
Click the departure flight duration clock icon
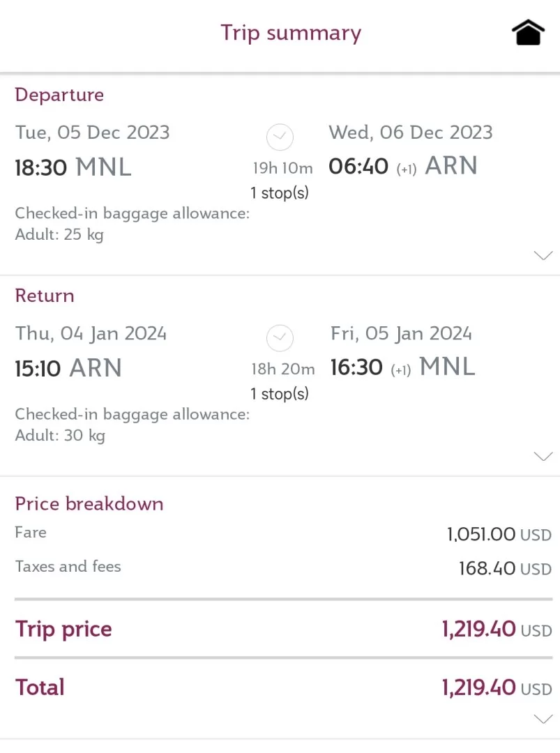[x=280, y=137]
